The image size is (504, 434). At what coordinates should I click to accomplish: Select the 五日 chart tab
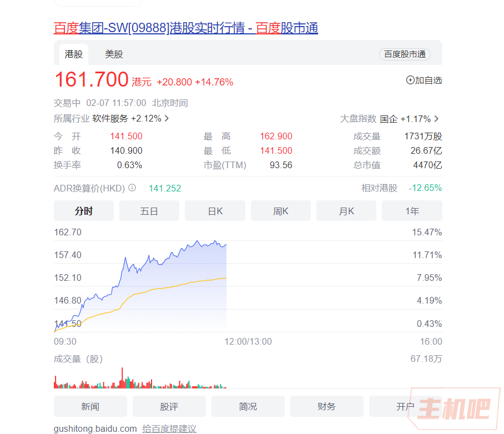point(149,211)
